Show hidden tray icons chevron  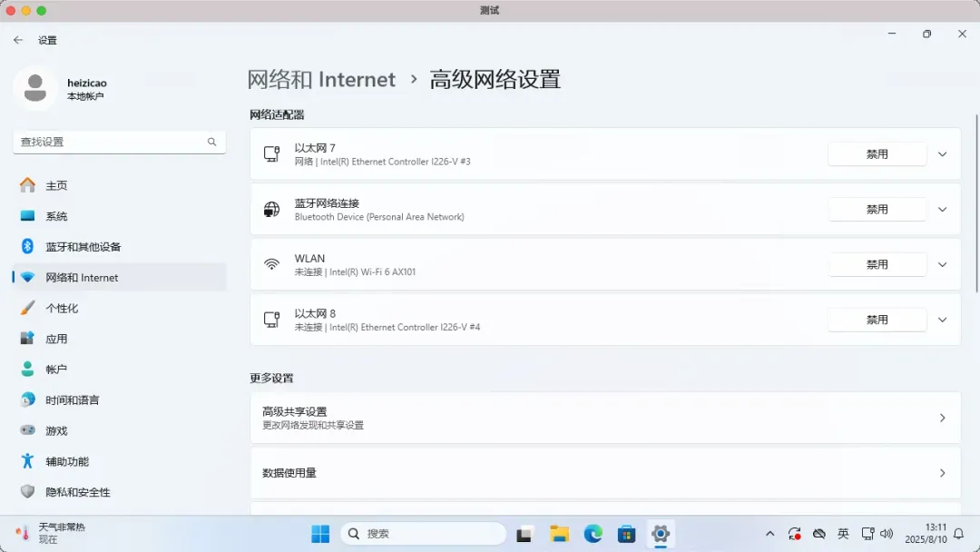point(770,534)
